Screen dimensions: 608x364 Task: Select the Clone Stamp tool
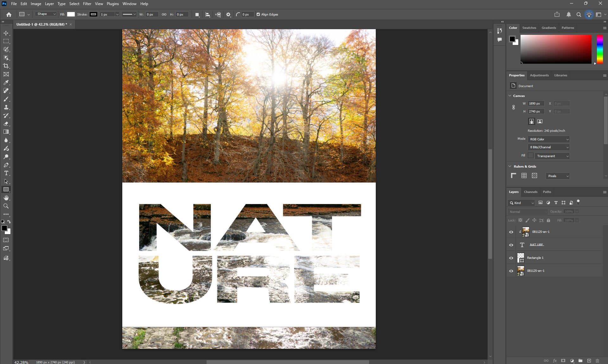[6, 107]
